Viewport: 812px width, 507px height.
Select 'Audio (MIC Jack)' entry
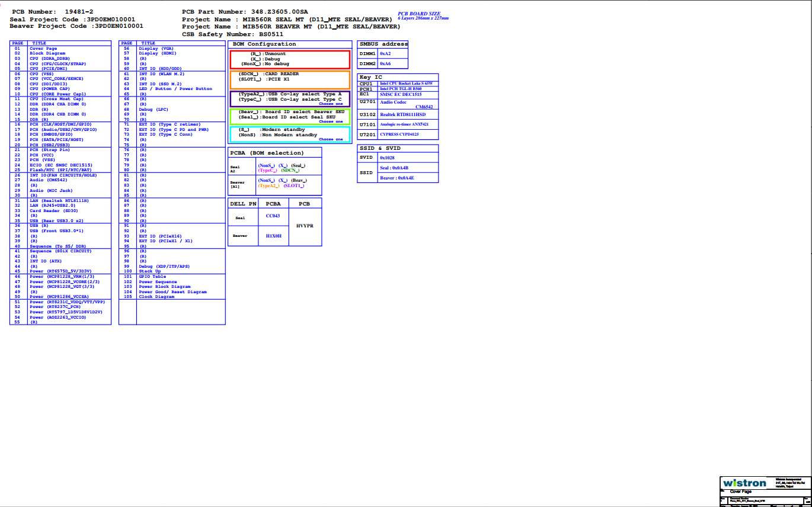pos(51,191)
